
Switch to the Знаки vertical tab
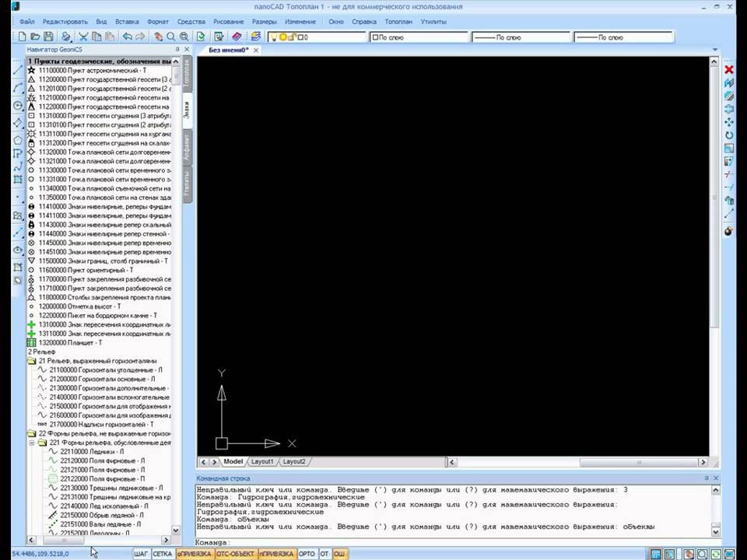pos(188,110)
